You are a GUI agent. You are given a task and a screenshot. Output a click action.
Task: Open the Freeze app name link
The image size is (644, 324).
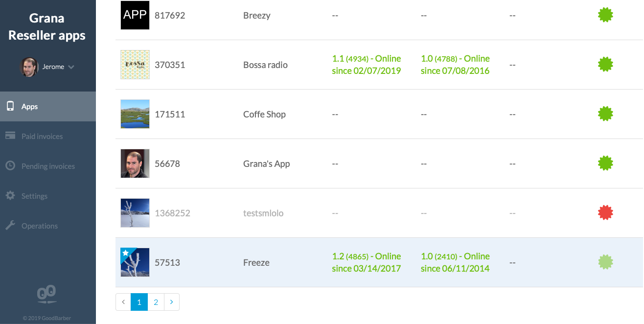(256, 262)
